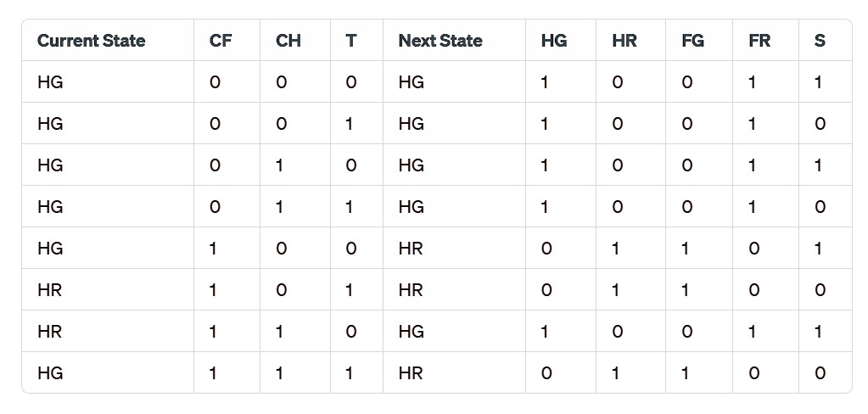Click Next State HG cell in seventh row
The height and width of the screenshot is (414, 868).
tap(411, 332)
